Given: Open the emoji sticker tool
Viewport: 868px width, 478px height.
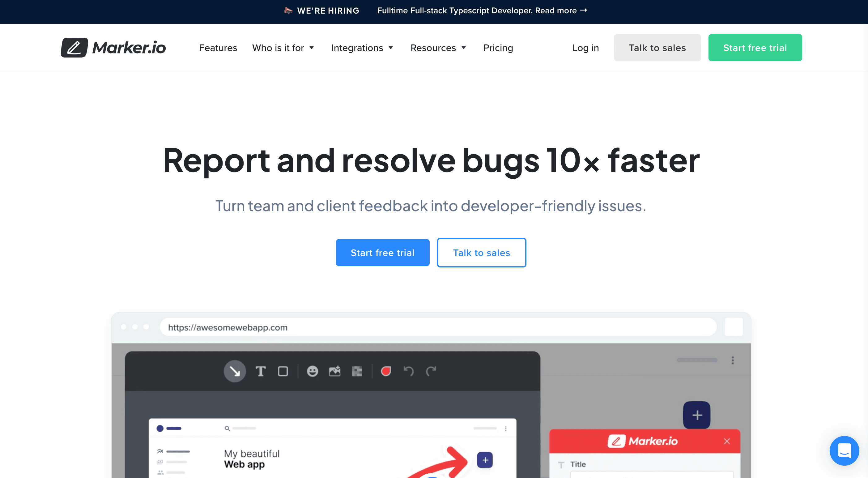Looking at the screenshot, I should (x=312, y=371).
